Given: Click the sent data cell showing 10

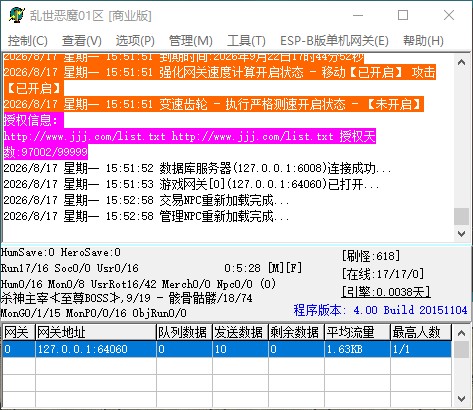Looking at the screenshot, I should (x=240, y=349).
